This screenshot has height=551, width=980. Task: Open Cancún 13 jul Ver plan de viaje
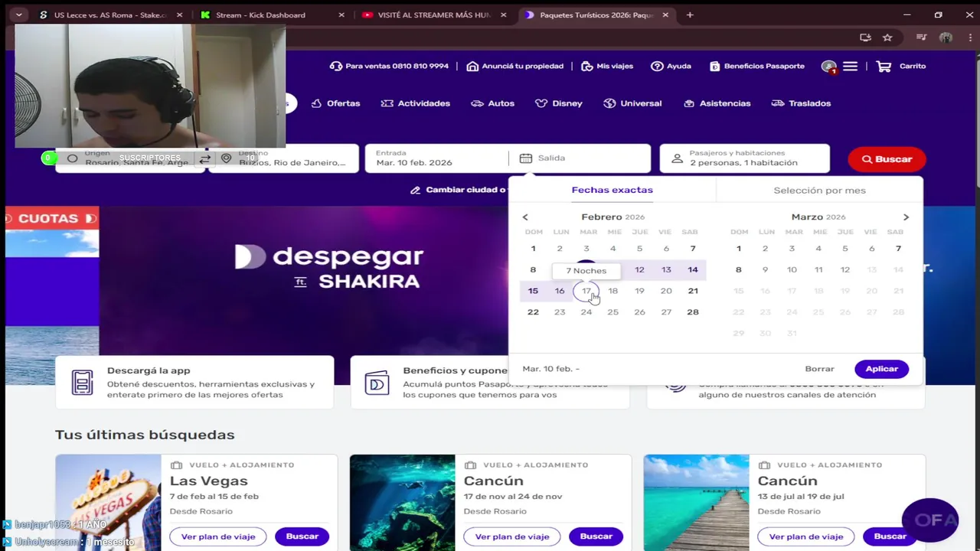pyautogui.click(x=806, y=536)
